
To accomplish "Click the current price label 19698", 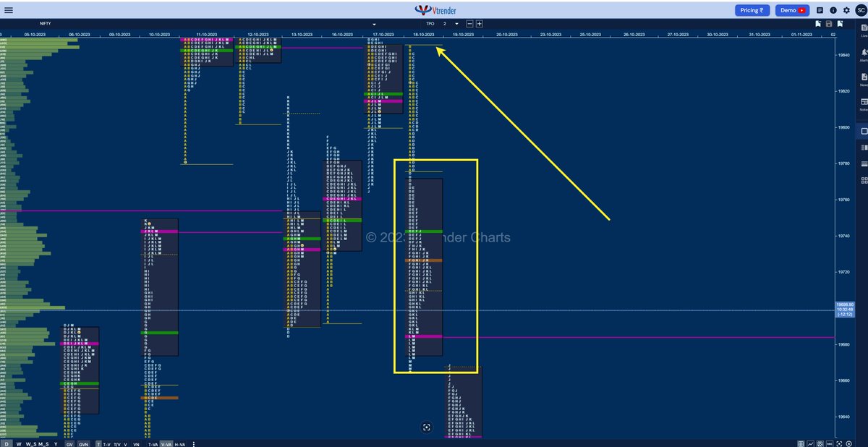I will [x=845, y=309].
